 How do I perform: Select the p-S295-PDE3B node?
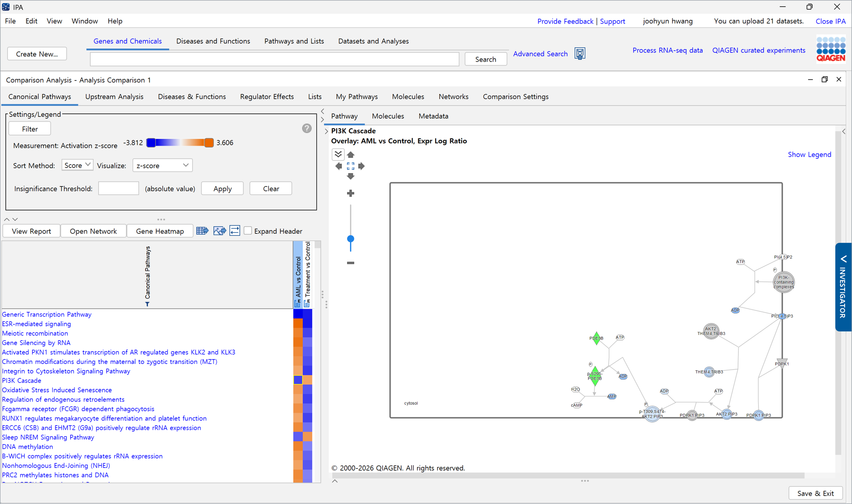point(595,376)
